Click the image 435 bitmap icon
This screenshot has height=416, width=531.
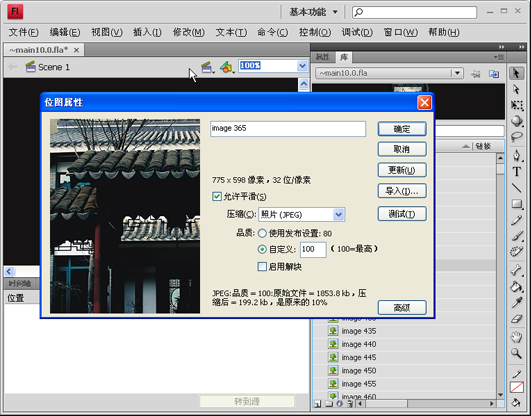(x=333, y=331)
